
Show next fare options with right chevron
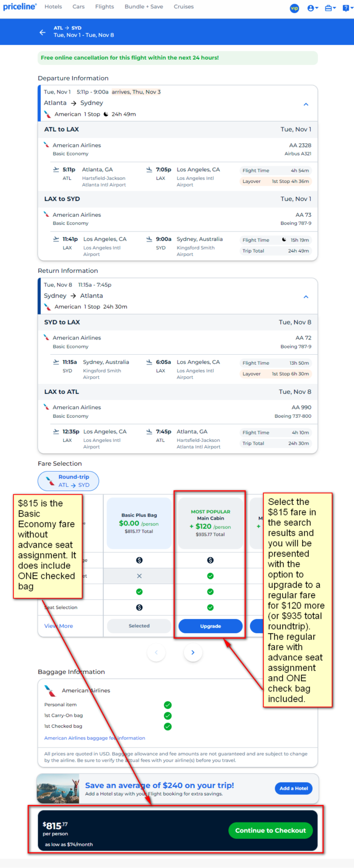pos(193,652)
